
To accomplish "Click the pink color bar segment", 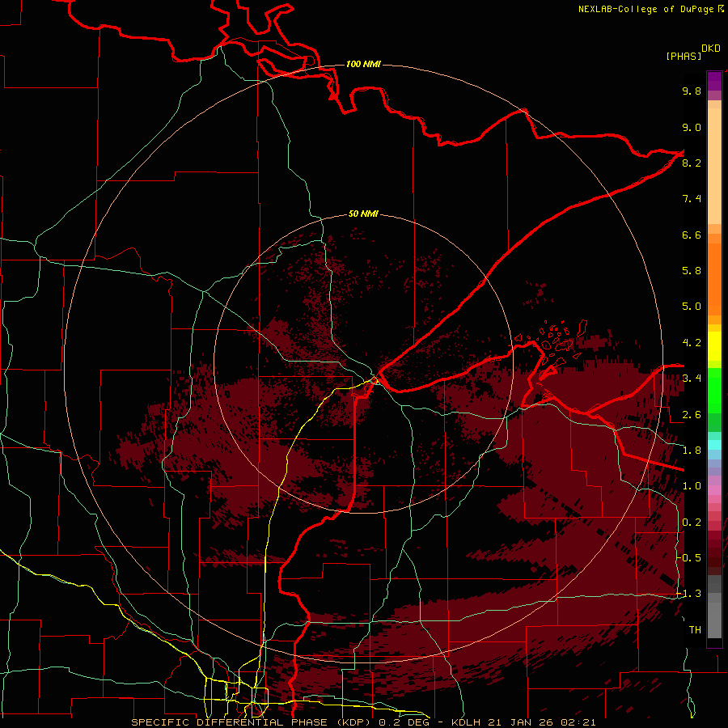I will pyautogui.click(x=714, y=490).
